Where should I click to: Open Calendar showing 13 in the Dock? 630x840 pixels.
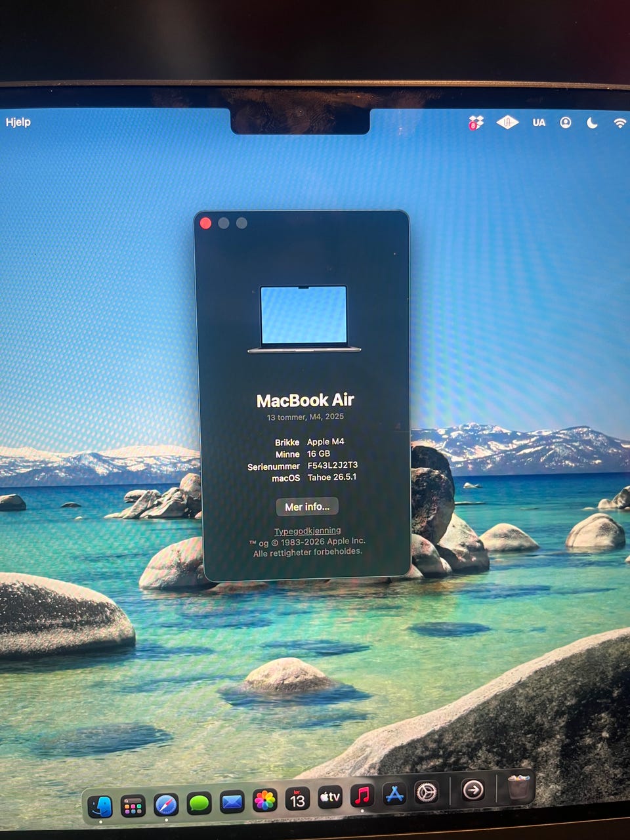coord(297,799)
